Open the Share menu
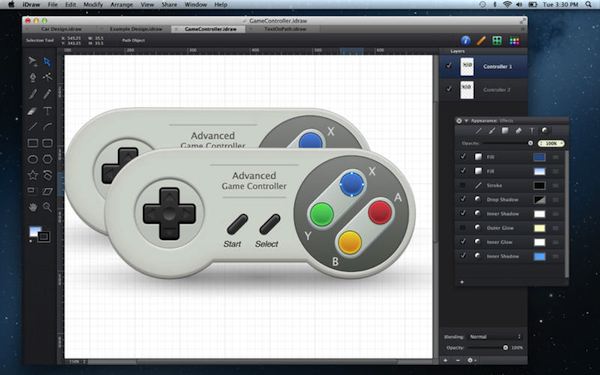Screen dimensions: 600x375 (169, 5)
